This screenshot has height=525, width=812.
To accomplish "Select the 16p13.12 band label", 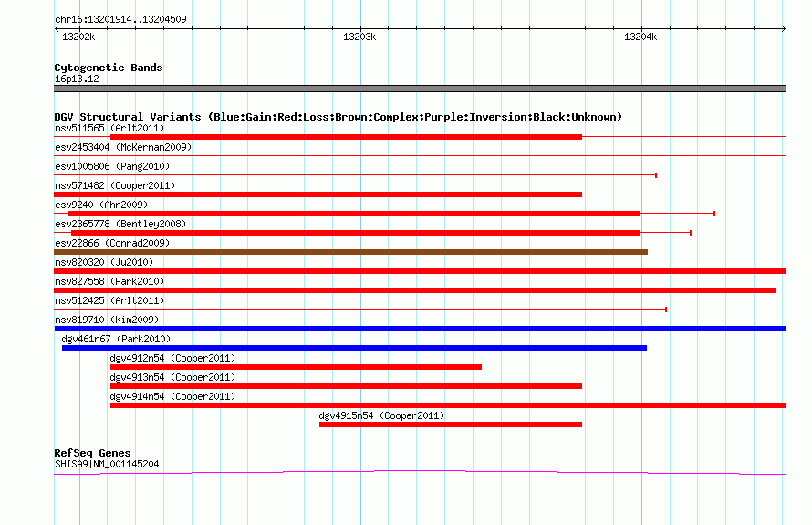I will (x=77, y=79).
